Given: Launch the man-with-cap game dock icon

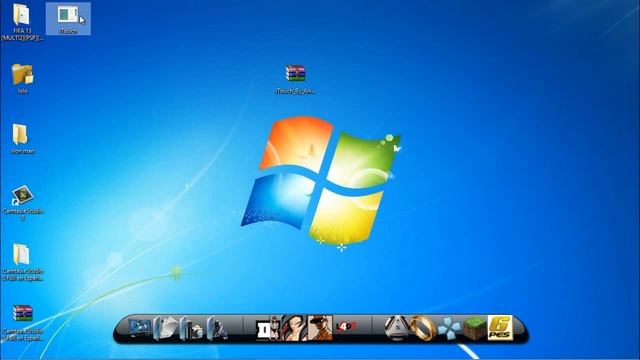Looking at the screenshot, I should (320, 328).
